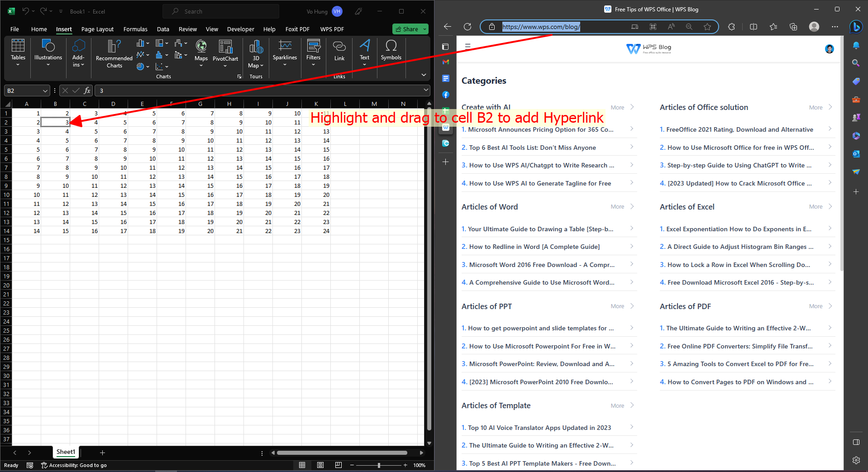Open the Page Layout ribbon tab

(x=97, y=29)
